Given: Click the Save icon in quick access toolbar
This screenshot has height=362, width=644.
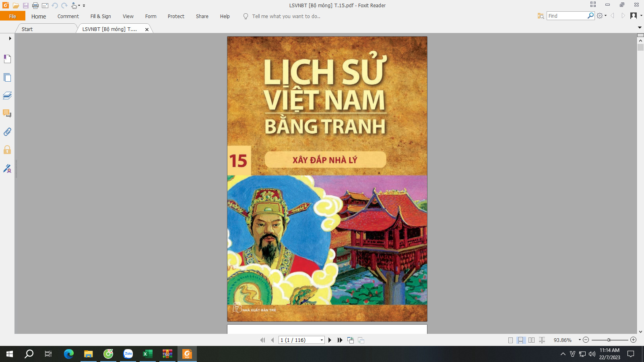Looking at the screenshot, I should [x=25, y=6].
